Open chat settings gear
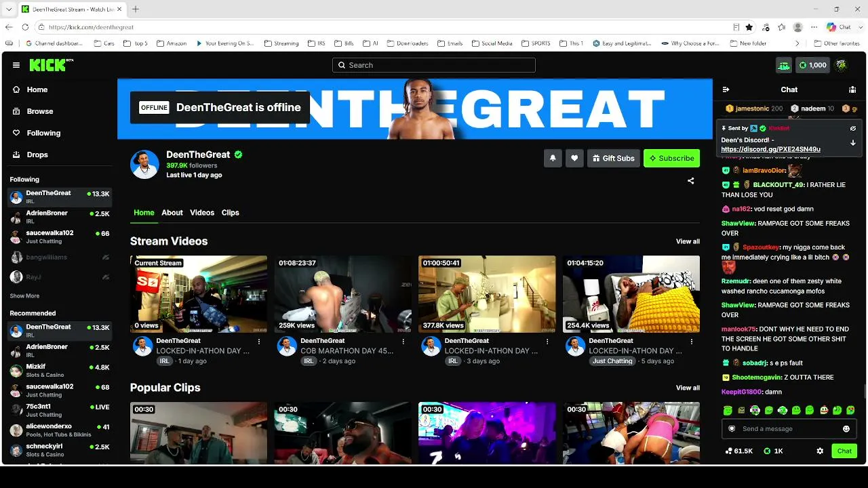The height and width of the screenshot is (488, 868). (x=820, y=451)
